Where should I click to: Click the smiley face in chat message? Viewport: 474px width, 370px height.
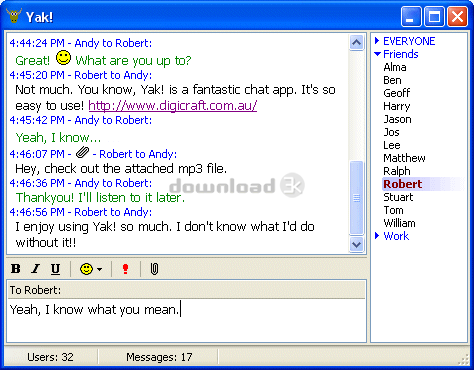pyautogui.click(x=63, y=58)
